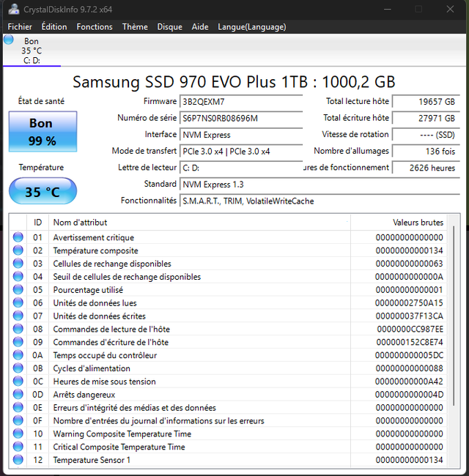
Task: Click the Firmware value field 3B2QEXM7
Action: [241, 102]
